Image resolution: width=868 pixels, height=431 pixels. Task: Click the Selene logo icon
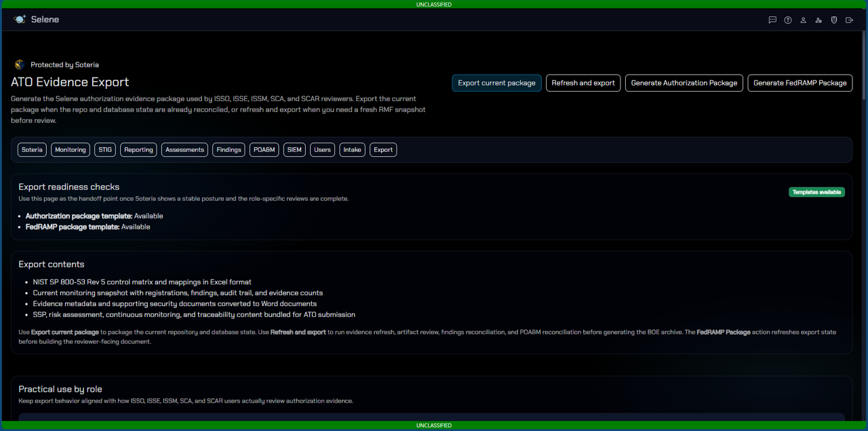click(20, 20)
